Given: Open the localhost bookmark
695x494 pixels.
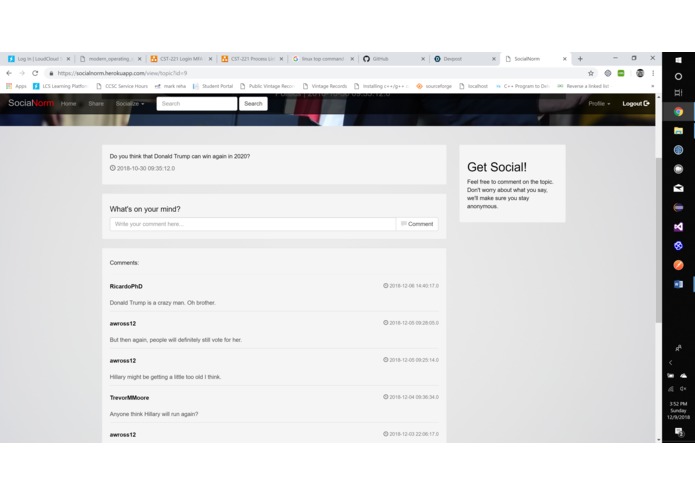Looking at the screenshot, I should [x=473, y=86].
